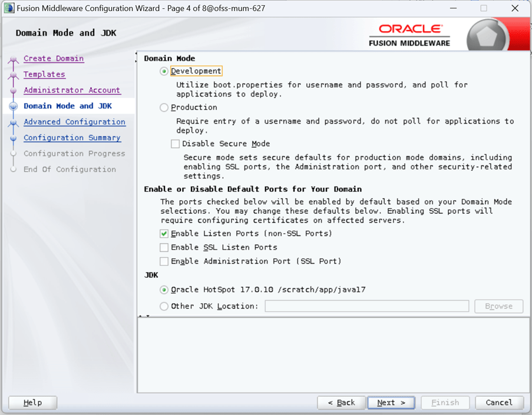This screenshot has height=415, width=532.
Task: Click the Finish button
Action: tap(445, 403)
